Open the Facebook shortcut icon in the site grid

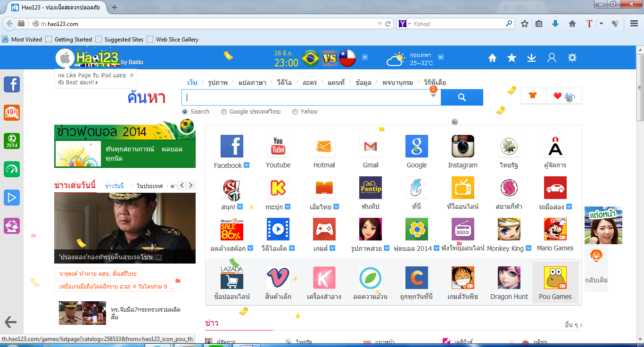(x=232, y=146)
